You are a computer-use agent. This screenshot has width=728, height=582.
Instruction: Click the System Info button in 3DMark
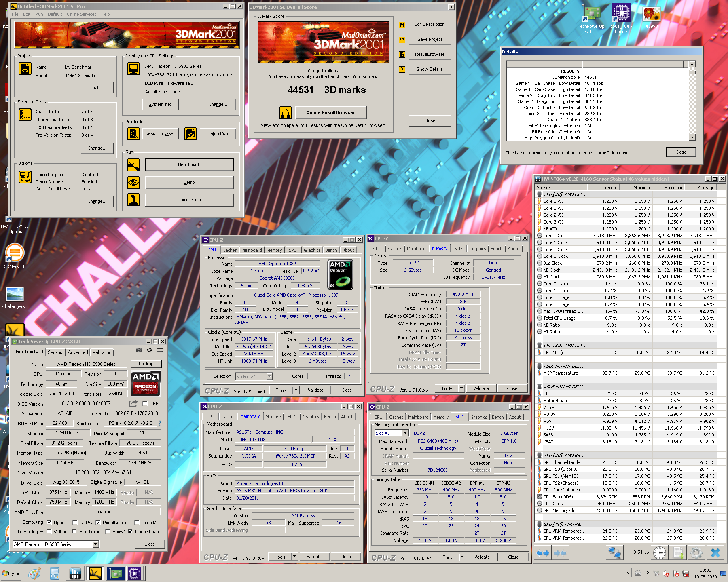click(160, 104)
